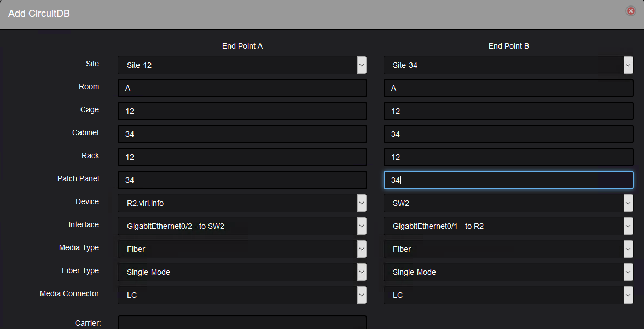This screenshot has width=644, height=329.
Task: Click the End Point B Room field
Action: (508, 88)
